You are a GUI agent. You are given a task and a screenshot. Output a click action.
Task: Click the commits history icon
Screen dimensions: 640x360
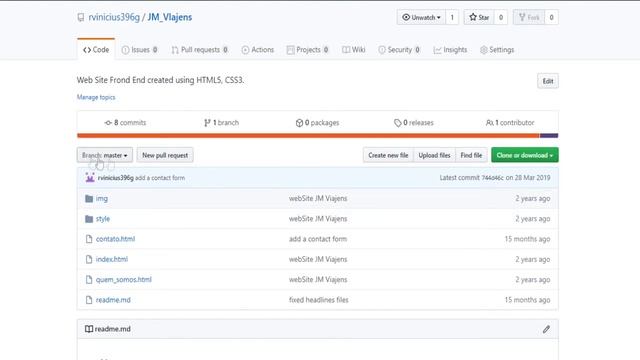[x=108, y=123]
